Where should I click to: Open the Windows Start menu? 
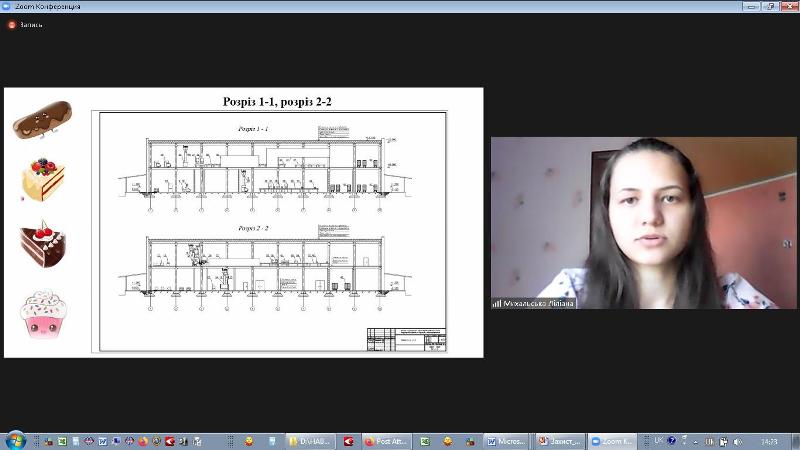coord(14,440)
